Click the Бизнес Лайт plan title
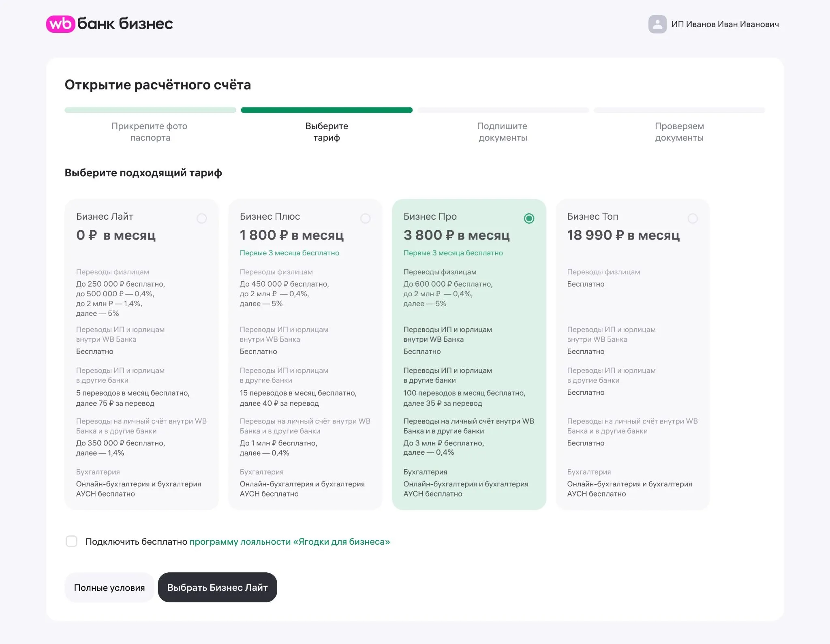Screen dimensions: 830x644 105,216
